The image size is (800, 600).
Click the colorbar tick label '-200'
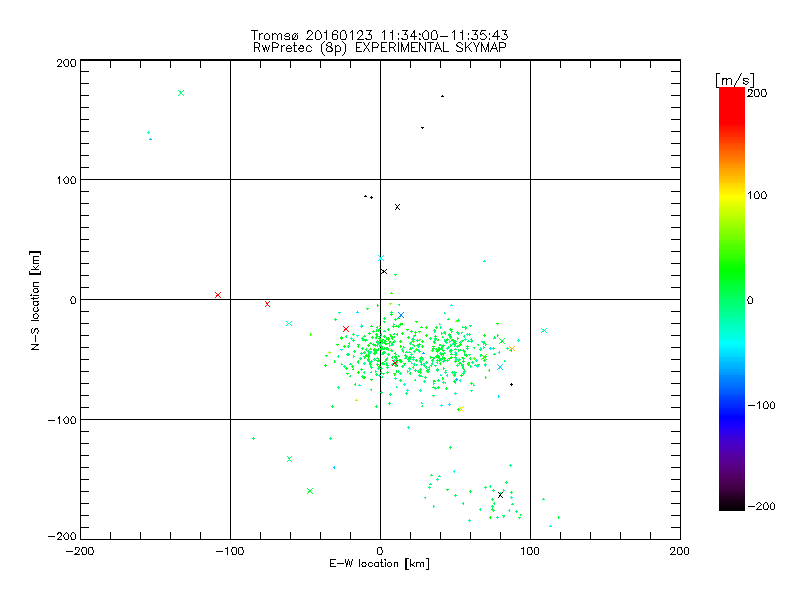761,506
